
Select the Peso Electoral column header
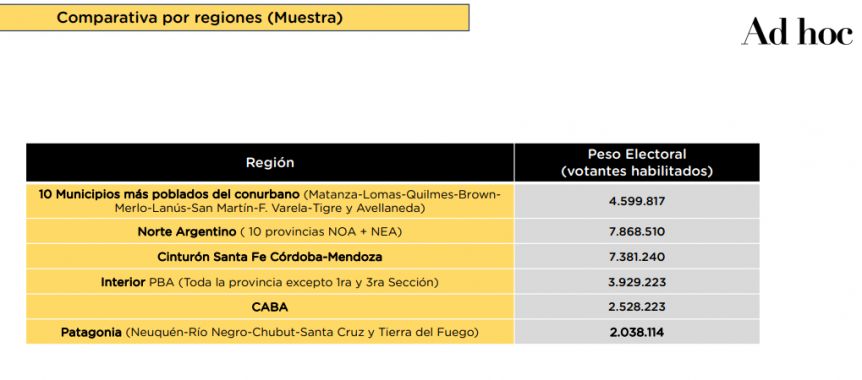tap(637, 163)
